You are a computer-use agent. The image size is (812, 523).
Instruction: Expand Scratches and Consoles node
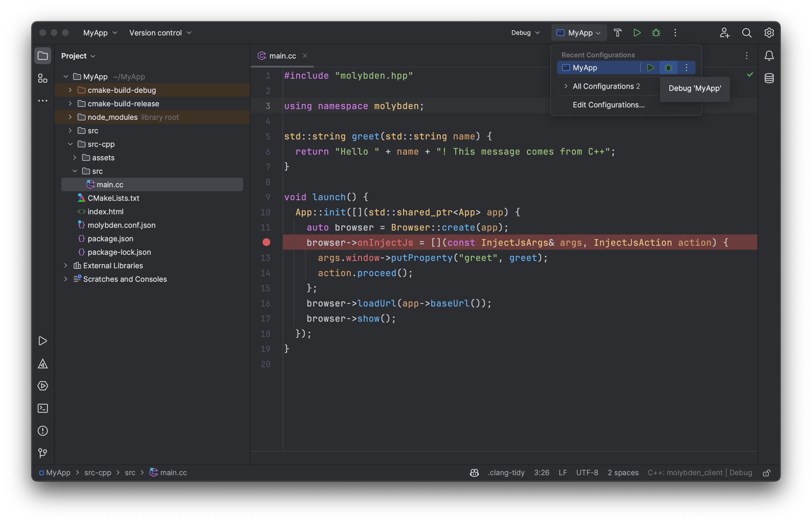(66, 279)
